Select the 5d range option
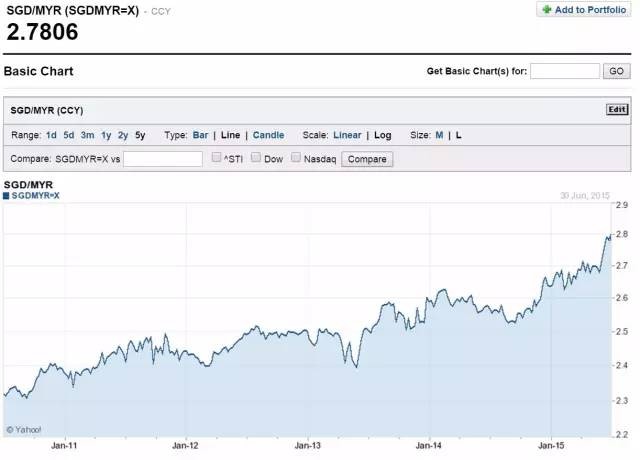 (69, 135)
